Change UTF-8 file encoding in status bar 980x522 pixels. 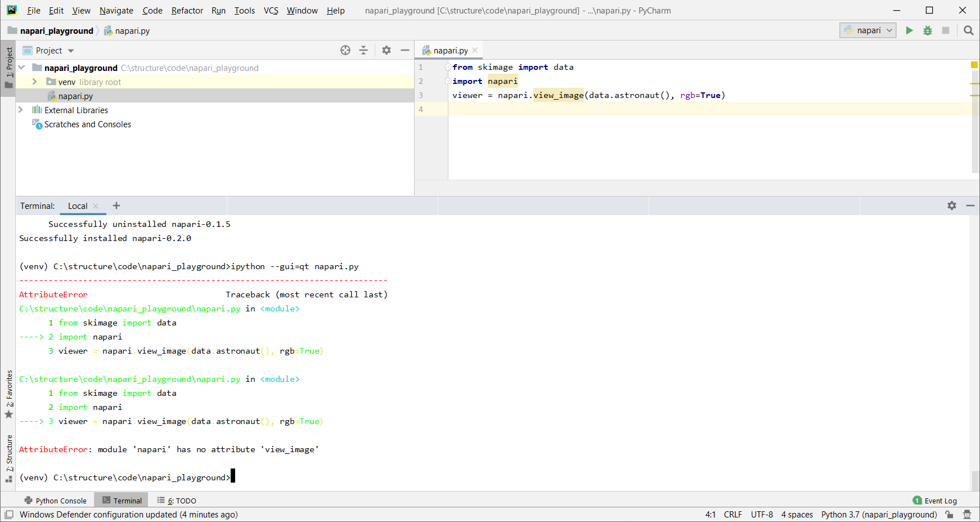(x=762, y=514)
